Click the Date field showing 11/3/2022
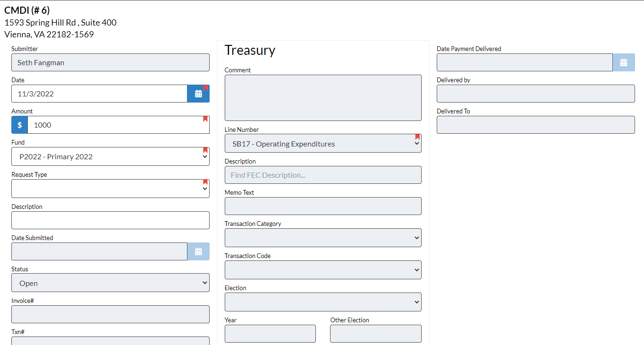 coord(99,94)
